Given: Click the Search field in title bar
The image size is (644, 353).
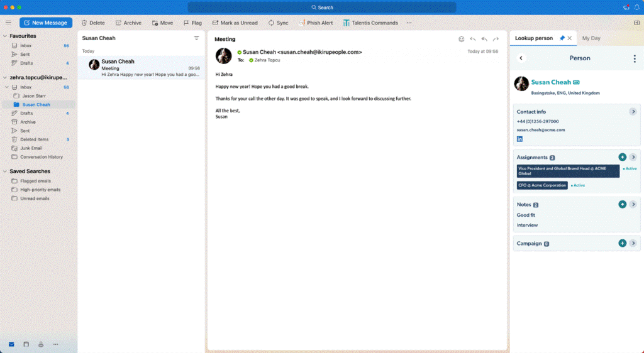Looking at the screenshot, I should [x=321, y=8].
